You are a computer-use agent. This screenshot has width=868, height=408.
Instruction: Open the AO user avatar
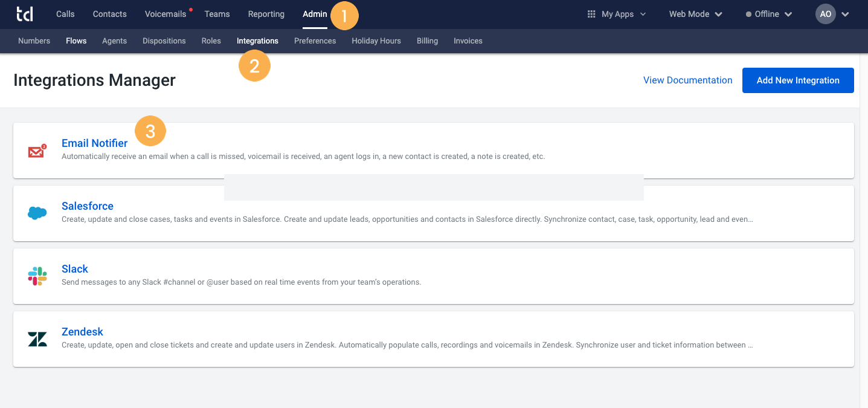(x=825, y=14)
